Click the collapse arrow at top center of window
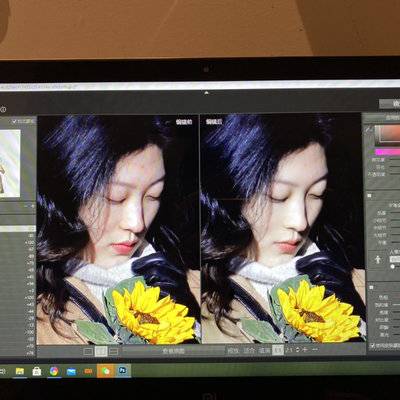The height and width of the screenshot is (400, 400). click(x=206, y=93)
